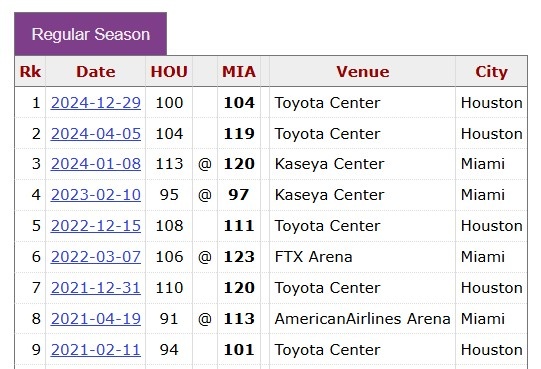Sort by the City column header
This screenshot has width=541, height=369.
click(491, 71)
